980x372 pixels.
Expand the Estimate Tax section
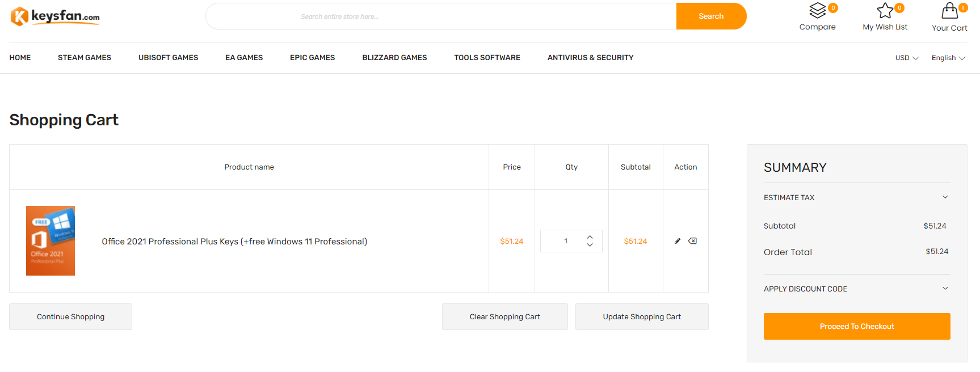[945, 197]
